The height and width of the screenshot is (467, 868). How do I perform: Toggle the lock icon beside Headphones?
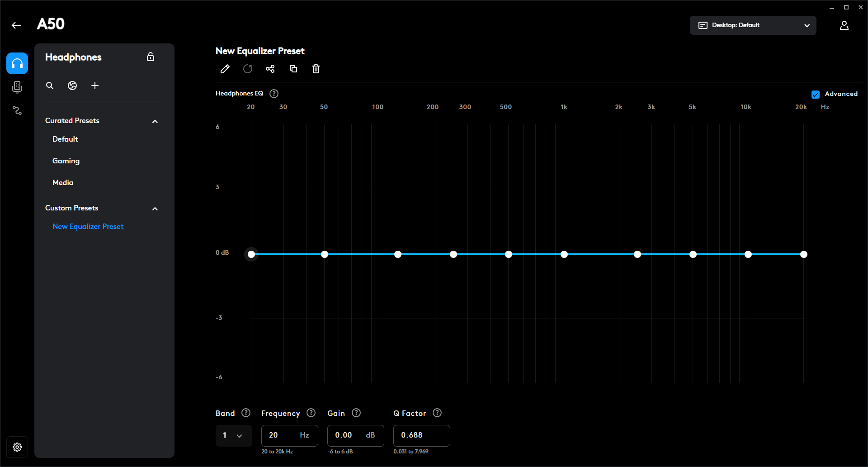tap(151, 57)
